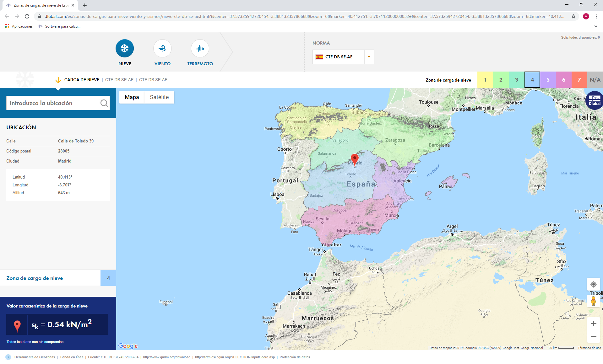Zoom out the map with minus
This screenshot has height=364, width=603.
pyautogui.click(x=593, y=336)
